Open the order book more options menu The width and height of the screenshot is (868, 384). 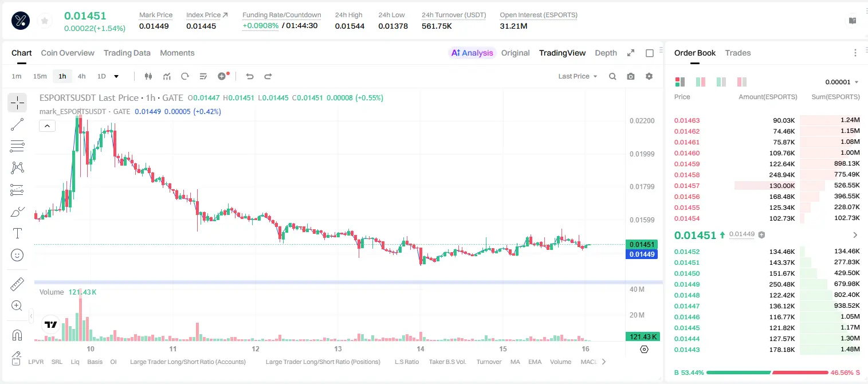855,53
